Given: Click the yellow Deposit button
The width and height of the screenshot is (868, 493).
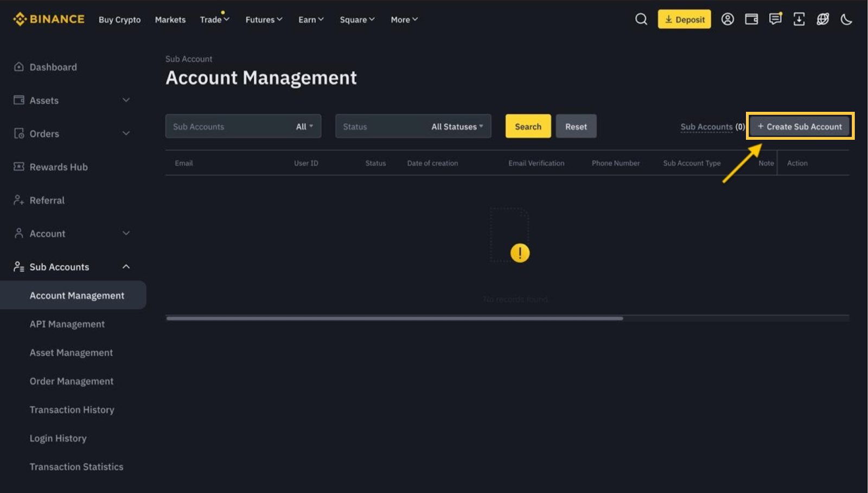Looking at the screenshot, I should point(684,19).
